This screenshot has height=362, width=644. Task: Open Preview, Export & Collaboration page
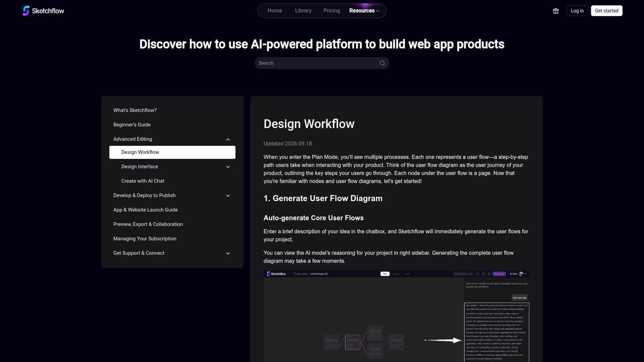[148, 224]
